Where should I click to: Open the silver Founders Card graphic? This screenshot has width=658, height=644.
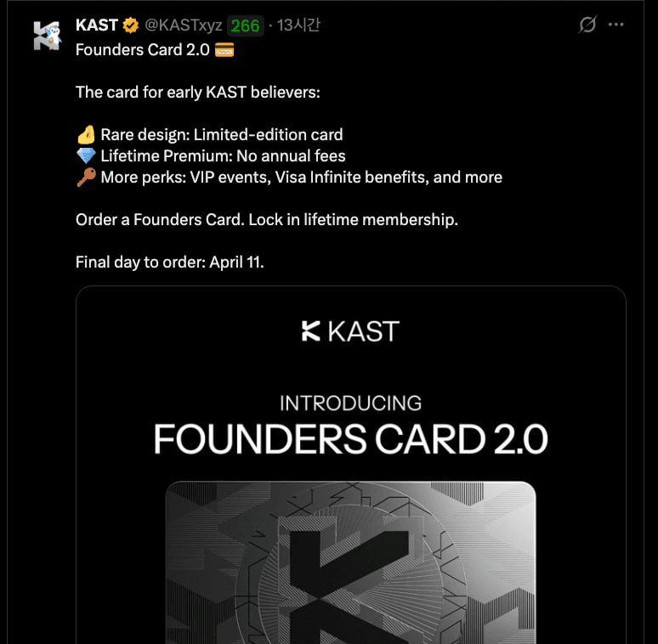coord(351,562)
